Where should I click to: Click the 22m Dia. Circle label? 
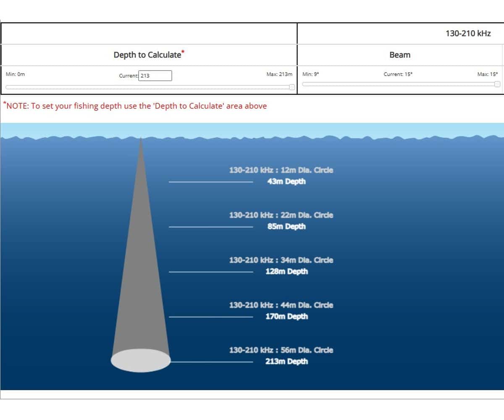pos(281,215)
